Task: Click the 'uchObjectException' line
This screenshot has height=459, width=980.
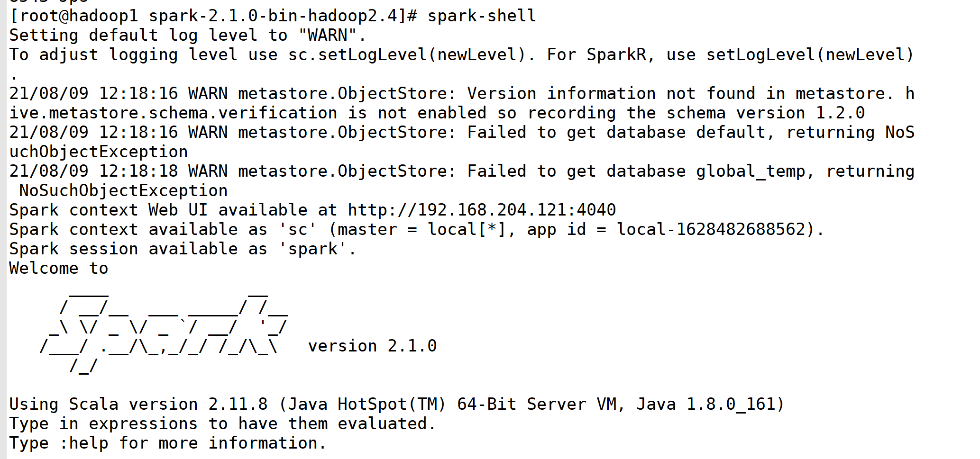Action: pos(99,152)
